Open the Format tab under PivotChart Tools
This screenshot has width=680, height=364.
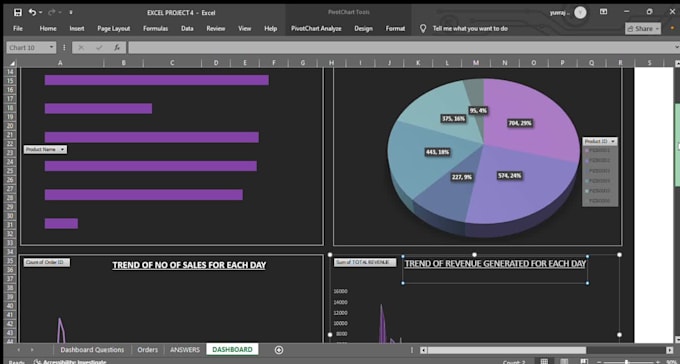click(396, 29)
